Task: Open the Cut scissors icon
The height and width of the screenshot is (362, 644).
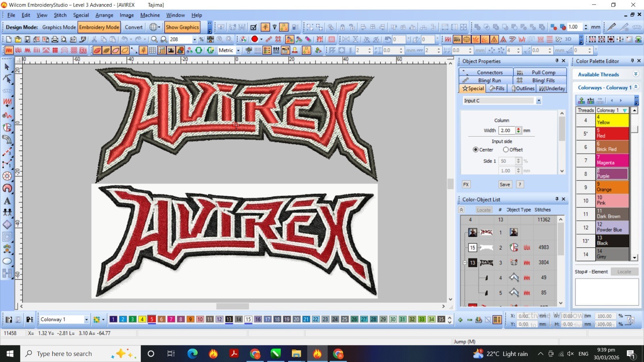Action: pos(94,39)
